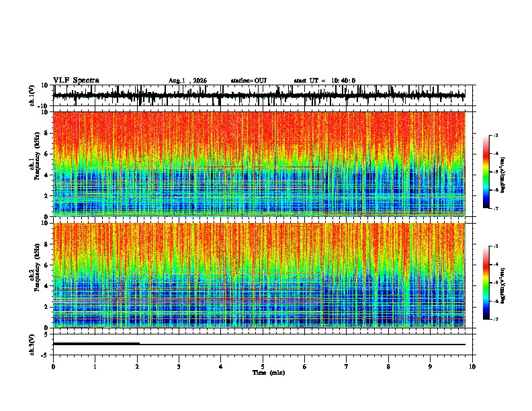Click the '-7' tick on ch.1 colorbar
The image size is (532, 411).
pyautogui.click(x=495, y=208)
